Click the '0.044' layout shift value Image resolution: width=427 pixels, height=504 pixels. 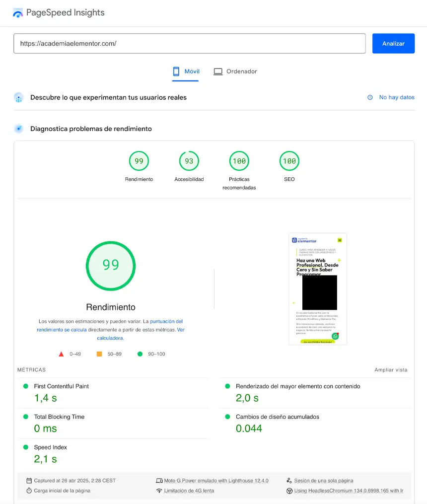pyautogui.click(x=249, y=429)
